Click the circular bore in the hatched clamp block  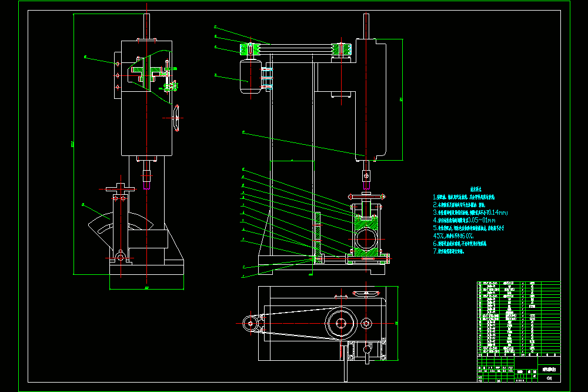point(366,239)
